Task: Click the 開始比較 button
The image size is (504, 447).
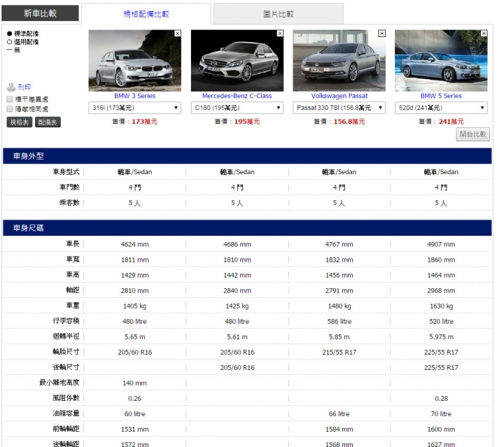Action: (x=472, y=134)
